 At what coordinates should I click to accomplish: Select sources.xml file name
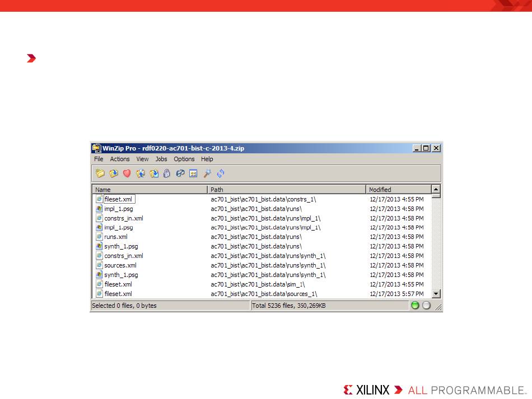120,265
